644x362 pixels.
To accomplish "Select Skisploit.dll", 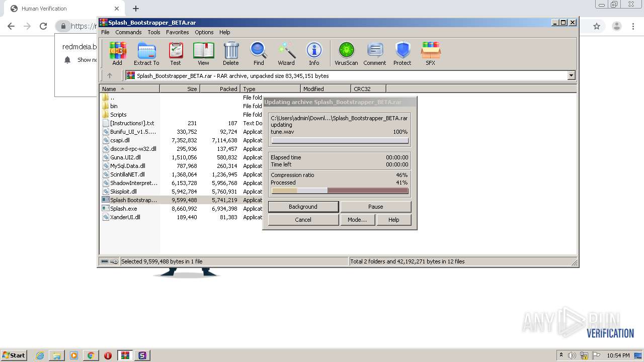I will [123, 192].
